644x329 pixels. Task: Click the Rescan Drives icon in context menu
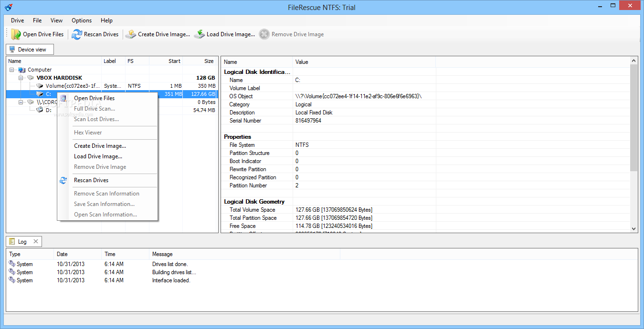(63, 180)
